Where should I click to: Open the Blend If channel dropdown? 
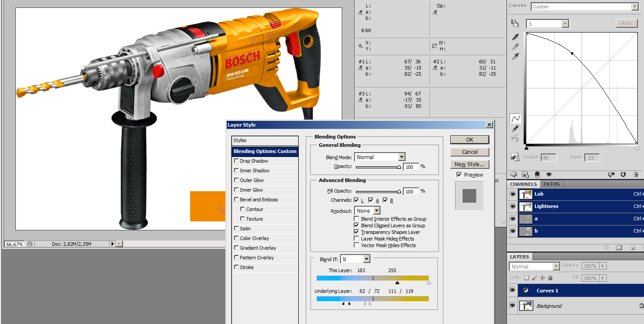356,259
